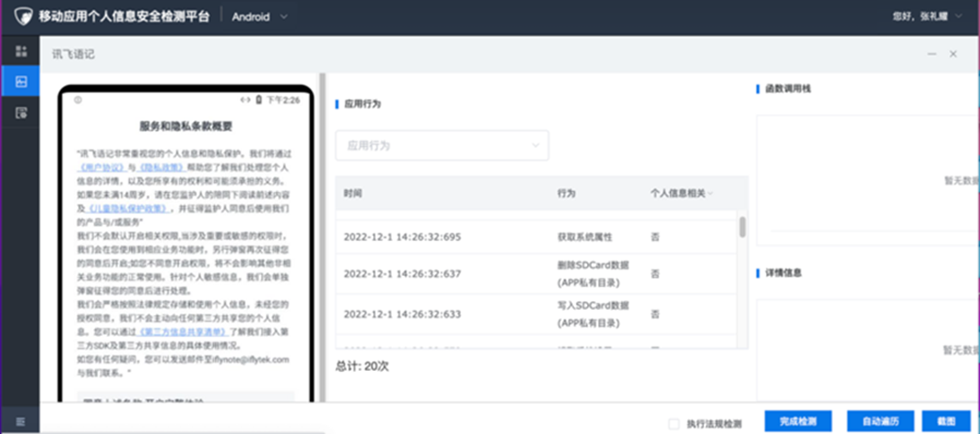The image size is (980, 434).
Task: Click the vertical splitter beside phone preview
Action: coord(322,237)
